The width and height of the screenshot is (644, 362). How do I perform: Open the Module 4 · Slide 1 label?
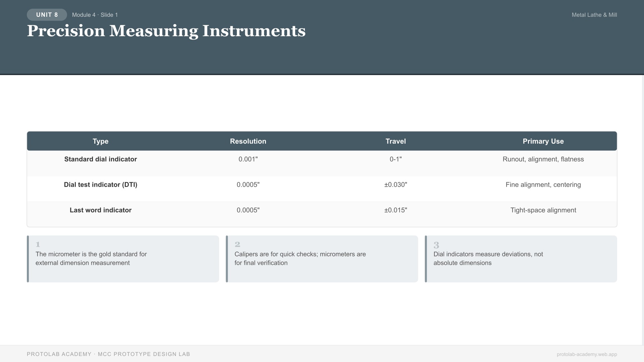pyautogui.click(x=95, y=15)
